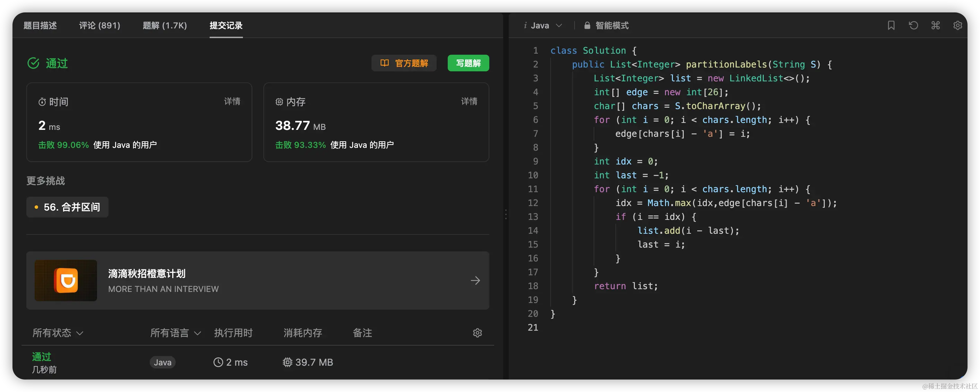The width and height of the screenshot is (980, 392).
Task: Click the 执行用时 column header
Action: pyautogui.click(x=233, y=333)
